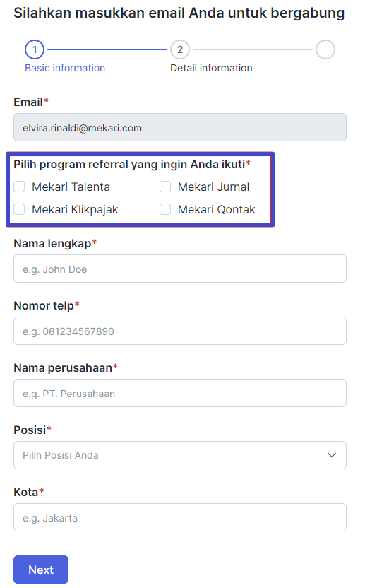365x588 pixels.
Task: Tick the Mekari Talenta checkbox
Action: [x=19, y=187]
